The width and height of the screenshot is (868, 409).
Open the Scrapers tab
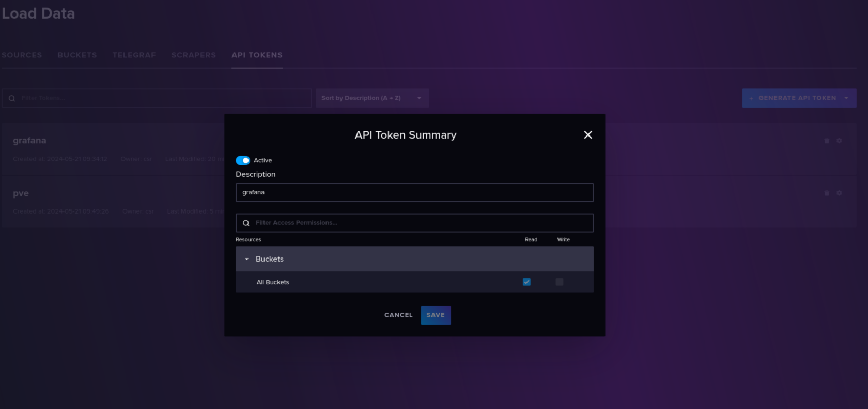194,55
